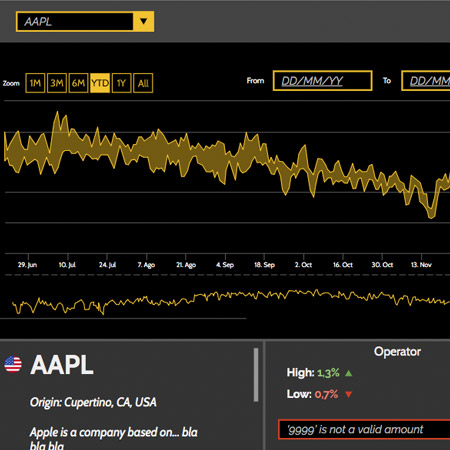Select the 3M zoom range
Viewport: 450px width, 450px height.
(x=57, y=83)
